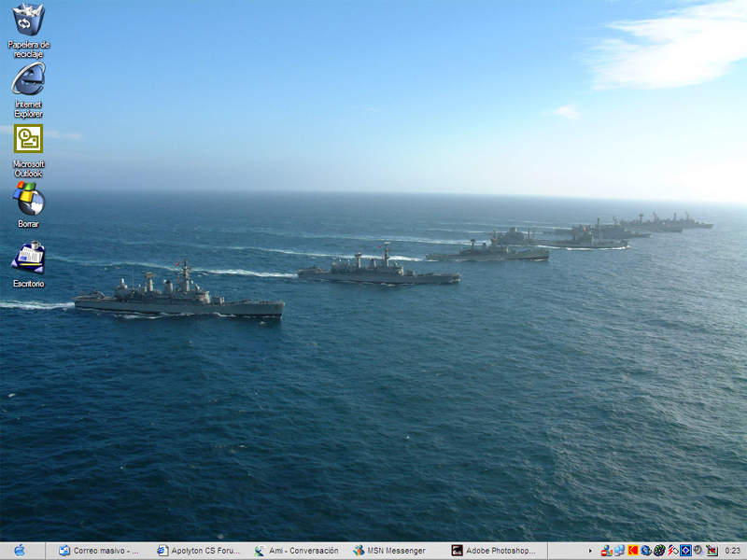Switch to the Correo masivo taskbar window
The height and width of the screenshot is (560, 747).
coord(99,551)
